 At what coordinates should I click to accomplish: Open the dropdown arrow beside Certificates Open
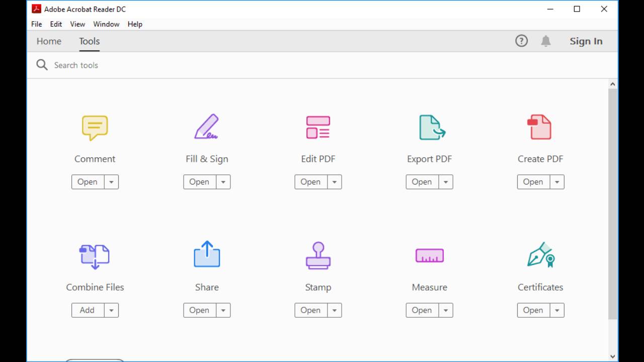point(556,310)
